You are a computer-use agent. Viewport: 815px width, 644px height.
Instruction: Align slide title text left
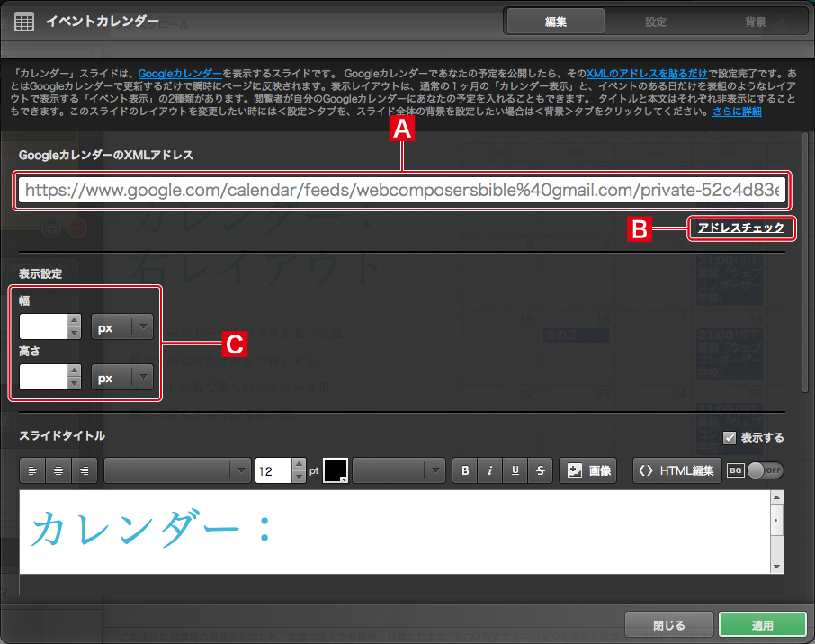pyautogui.click(x=32, y=471)
